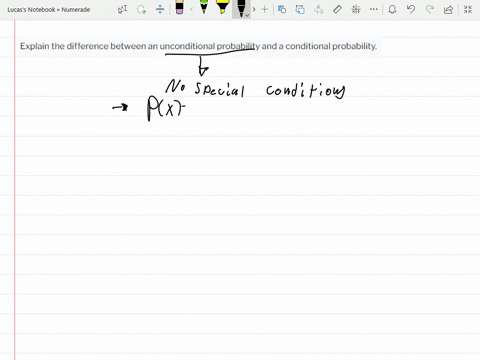Redo the last action

(430, 9)
